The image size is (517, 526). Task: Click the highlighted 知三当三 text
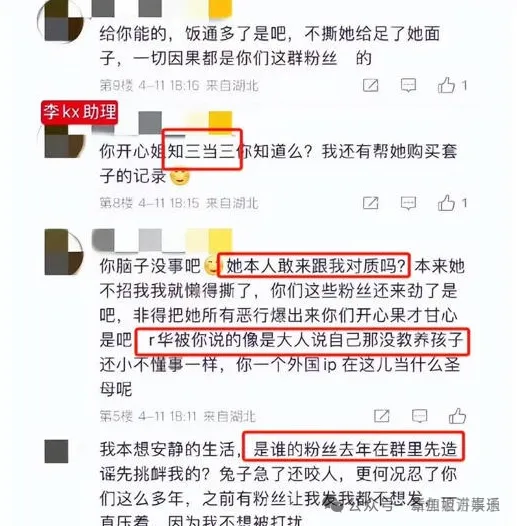[202, 150]
